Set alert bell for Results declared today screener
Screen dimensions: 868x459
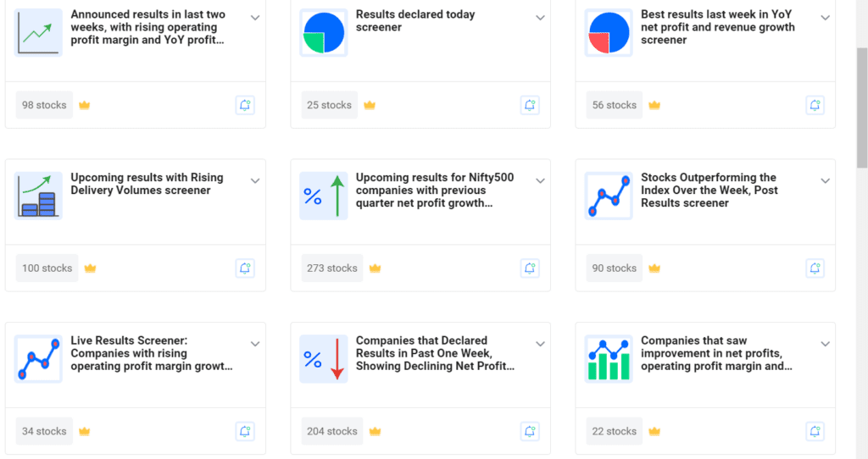(x=530, y=105)
